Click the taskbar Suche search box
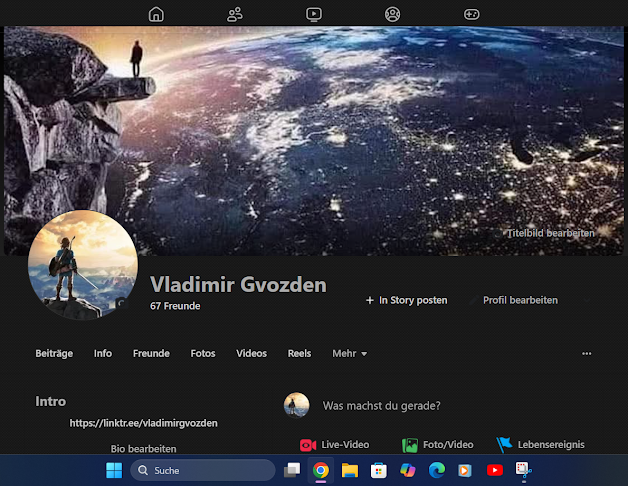 tap(203, 470)
